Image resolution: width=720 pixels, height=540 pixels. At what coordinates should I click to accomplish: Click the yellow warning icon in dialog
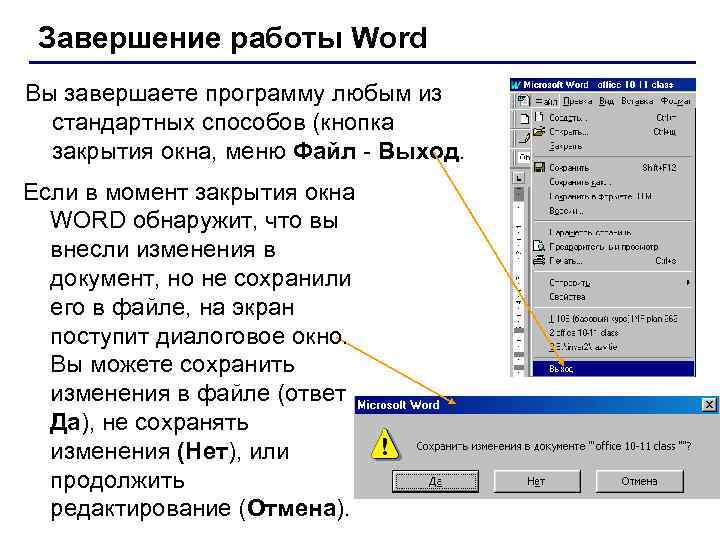[385, 444]
